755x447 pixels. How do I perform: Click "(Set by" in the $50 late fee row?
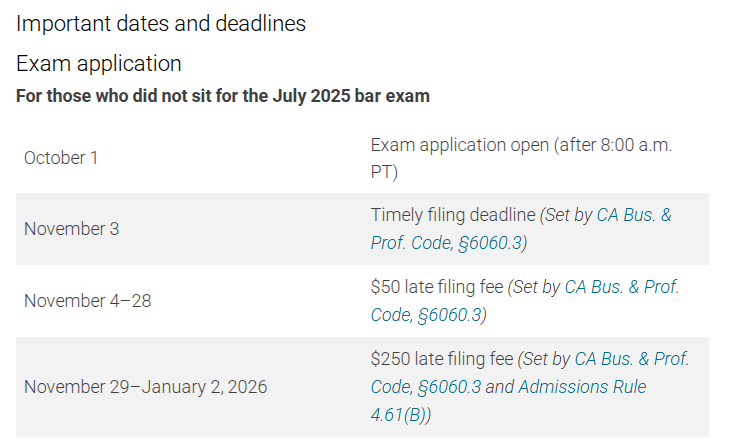coord(534,287)
